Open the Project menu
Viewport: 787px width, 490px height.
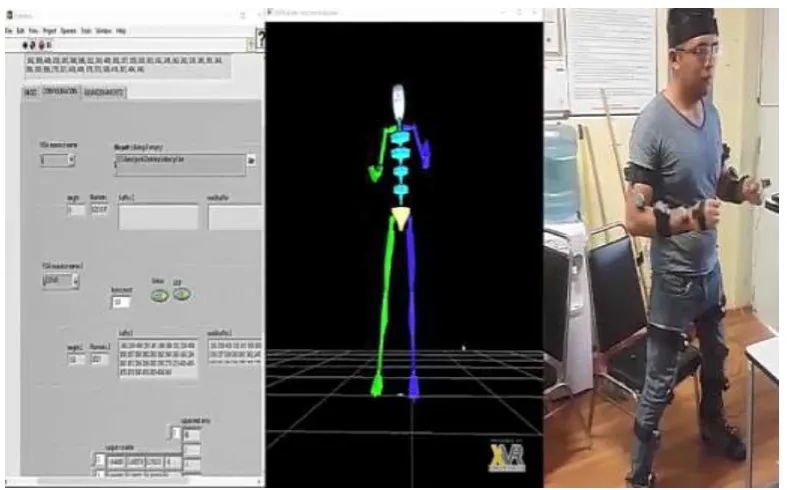tap(49, 31)
